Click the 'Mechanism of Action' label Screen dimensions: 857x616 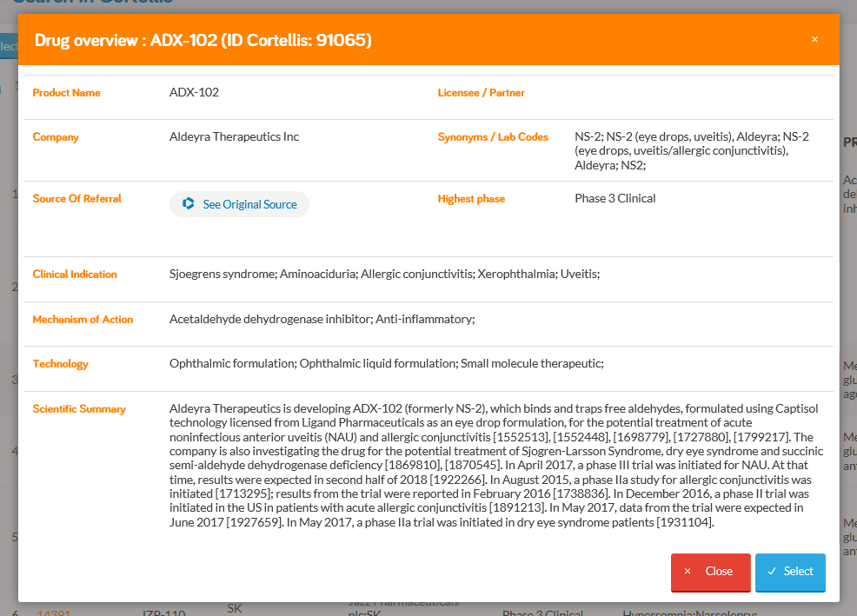[x=83, y=320]
